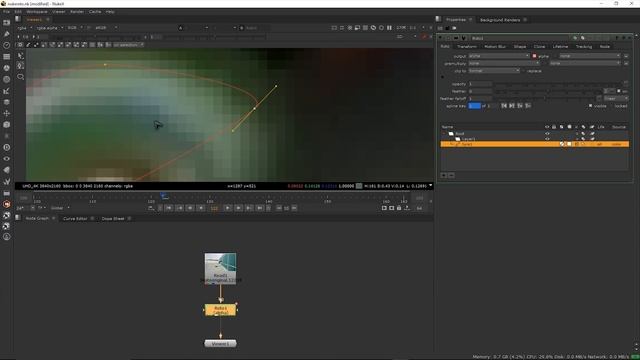Toggle the red alpha channel checkbox
This screenshot has height=360, width=640.
tap(534, 56)
